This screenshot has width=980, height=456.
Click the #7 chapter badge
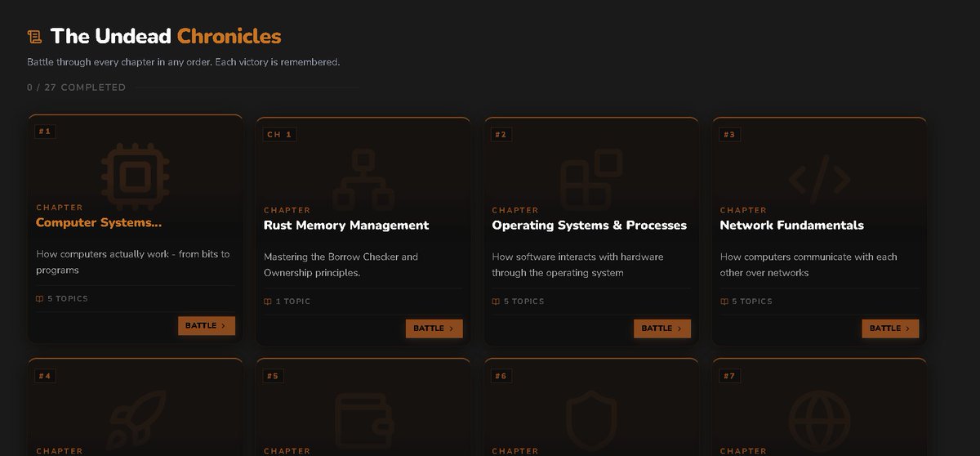[x=729, y=376]
